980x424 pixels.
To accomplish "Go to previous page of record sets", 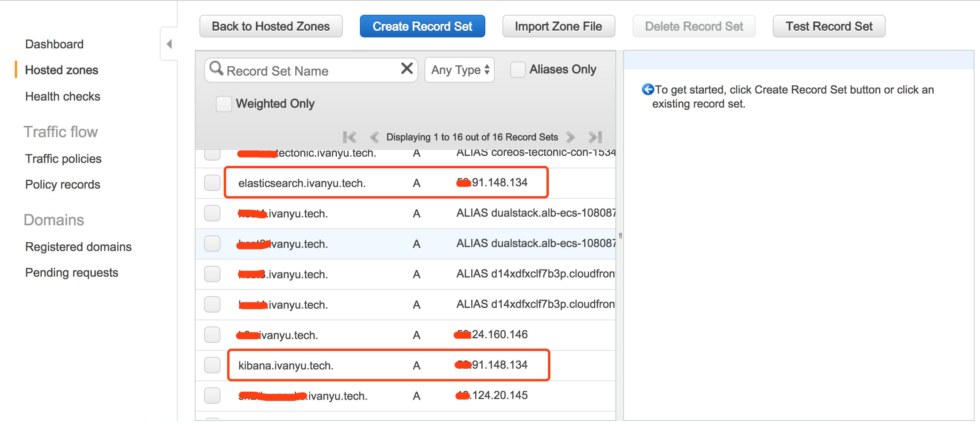I will (374, 137).
